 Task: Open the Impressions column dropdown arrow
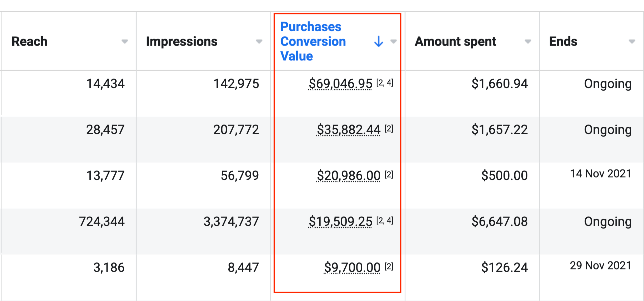coord(259,41)
